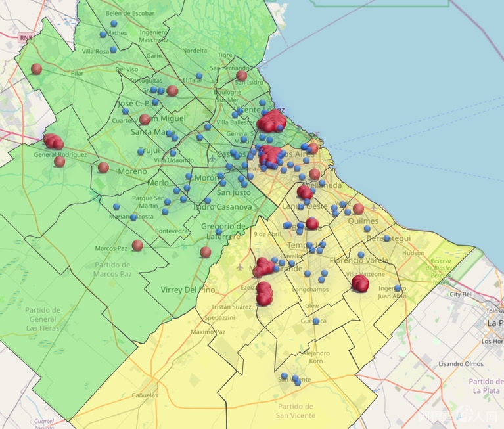Screen dimensions: 504x429
Task: Click the large red cluster near Vicente López
Action: [x=271, y=122]
